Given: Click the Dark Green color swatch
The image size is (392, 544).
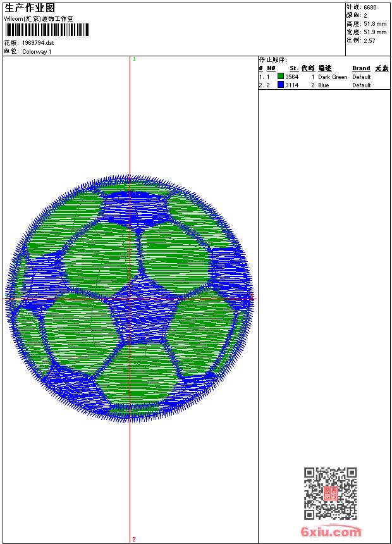Looking at the screenshot, I should pyautogui.click(x=281, y=77).
